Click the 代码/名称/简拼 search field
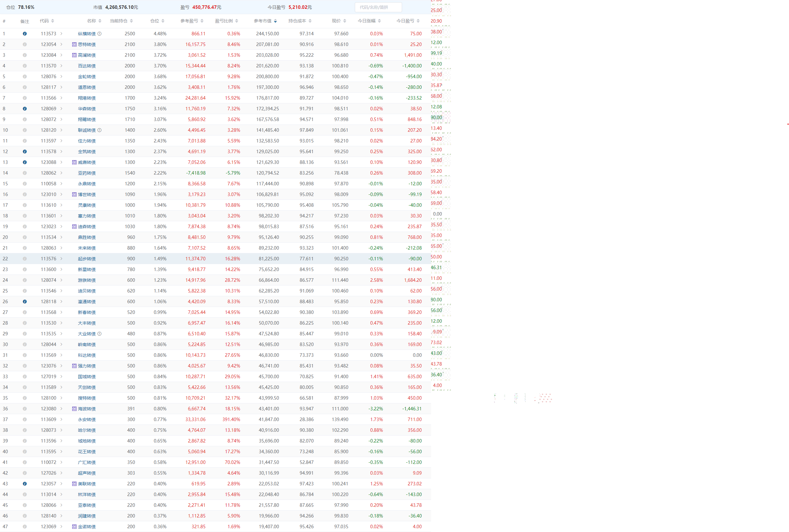This screenshot has height=532, width=789. (x=378, y=7)
